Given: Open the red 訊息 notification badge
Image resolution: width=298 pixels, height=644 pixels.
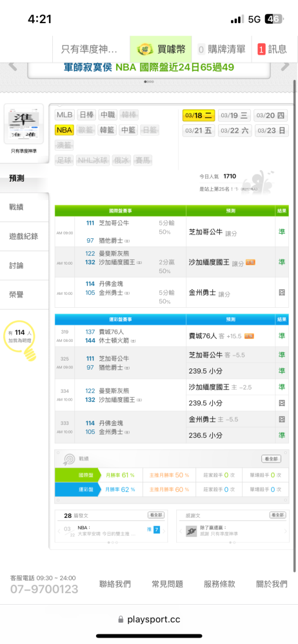Looking at the screenshot, I should [261, 50].
